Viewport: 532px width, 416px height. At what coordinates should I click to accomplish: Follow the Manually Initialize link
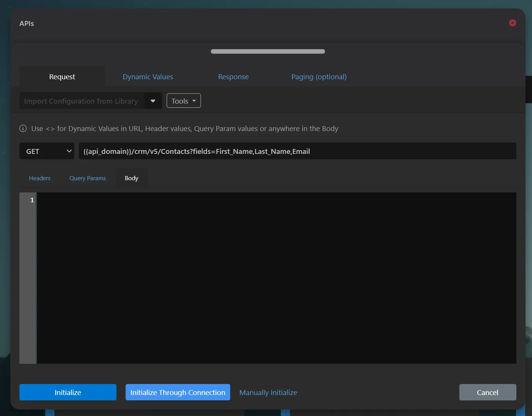(x=268, y=392)
